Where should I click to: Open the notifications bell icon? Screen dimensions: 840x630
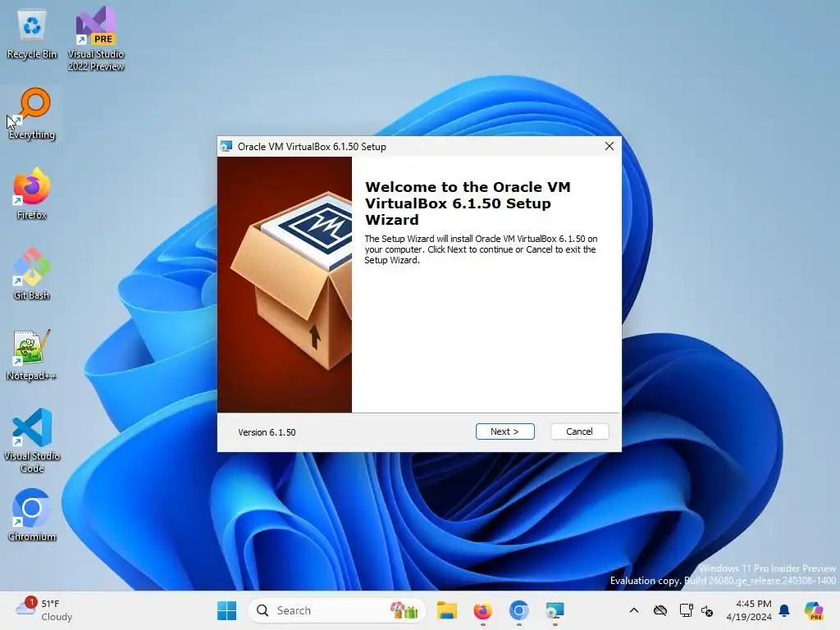[784, 610]
